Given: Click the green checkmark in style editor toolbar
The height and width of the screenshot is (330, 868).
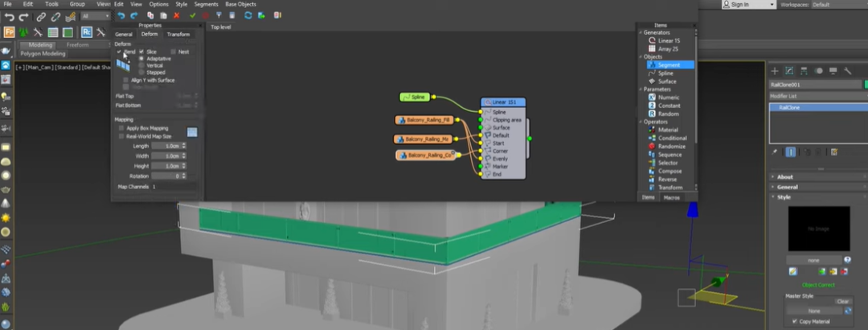Looking at the screenshot, I should click(x=193, y=15).
